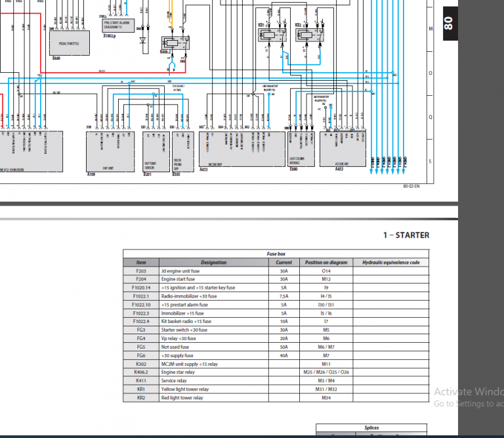
Task: Click "Engine start fuse" designation
Action: click(x=178, y=279)
